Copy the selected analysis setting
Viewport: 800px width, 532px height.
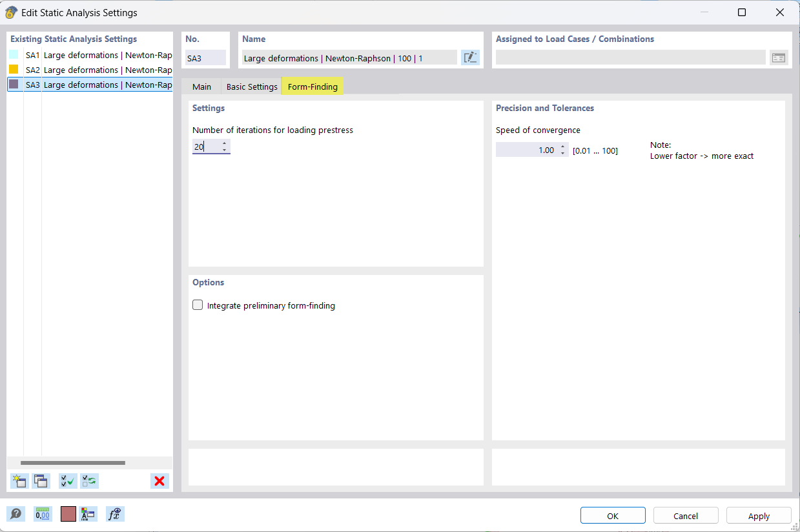[40, 480]
